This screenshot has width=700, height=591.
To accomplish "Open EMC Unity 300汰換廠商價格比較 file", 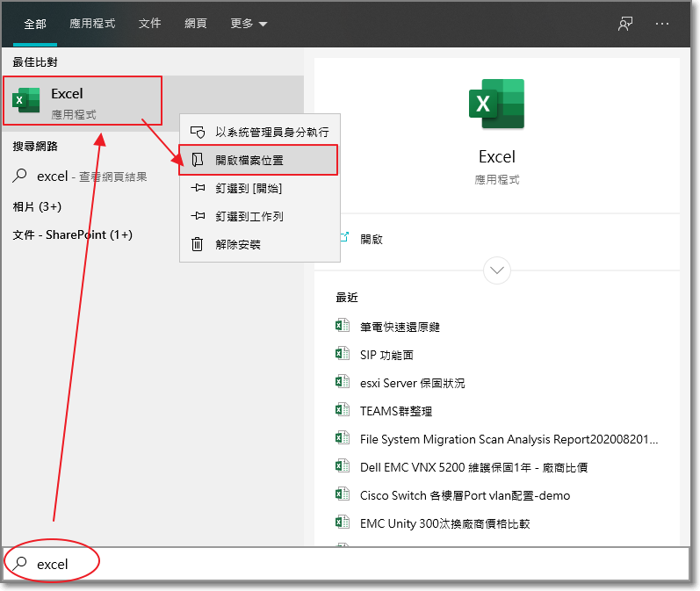I will click(444, 523).
